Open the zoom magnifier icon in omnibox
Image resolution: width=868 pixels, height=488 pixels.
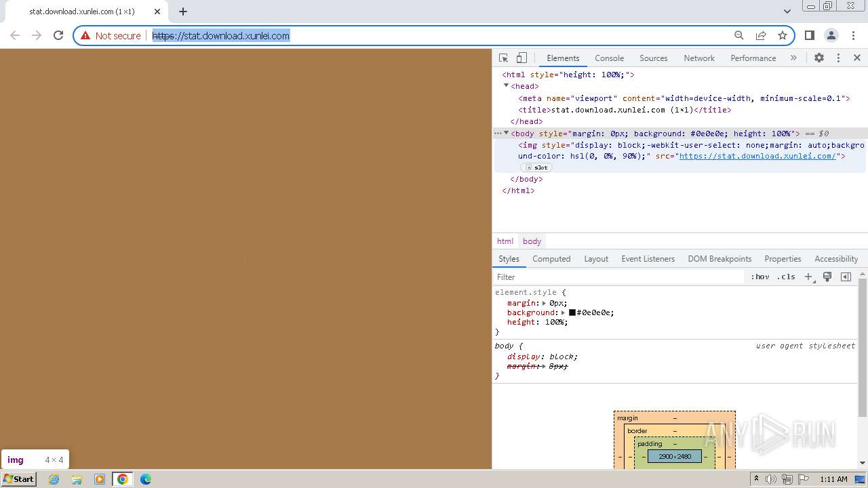(739, 35)
